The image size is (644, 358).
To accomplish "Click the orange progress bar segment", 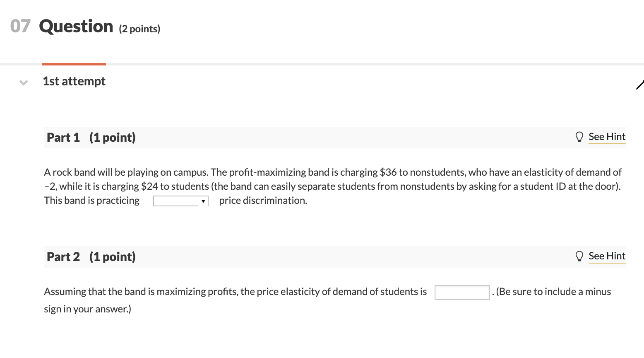I will click(74, 65).
